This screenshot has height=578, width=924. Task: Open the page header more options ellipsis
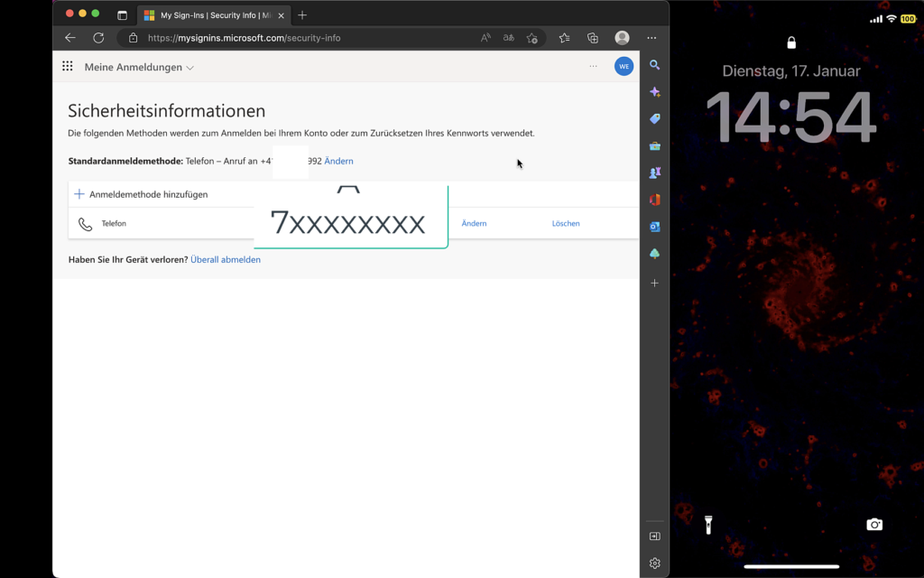tap(593, 67)
